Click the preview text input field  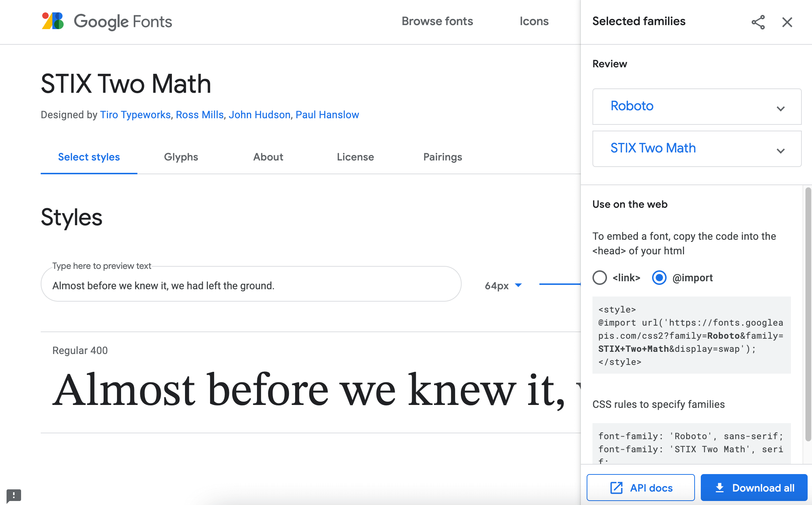252,285
